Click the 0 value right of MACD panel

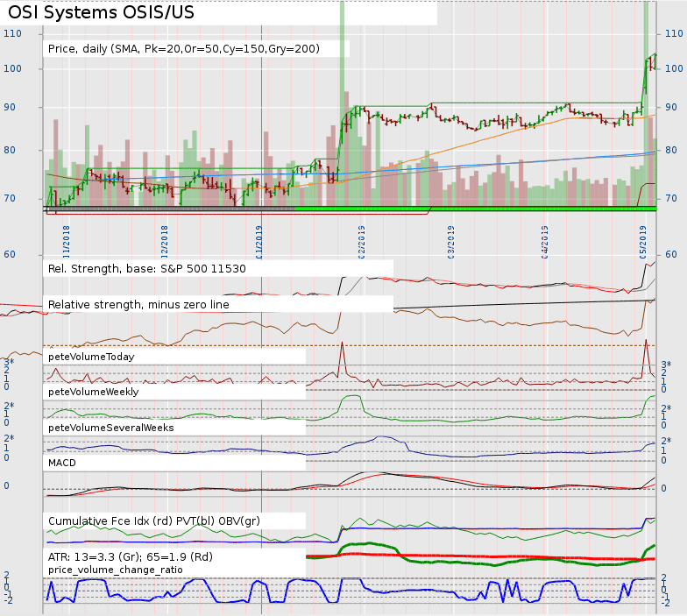coord(664,489)
